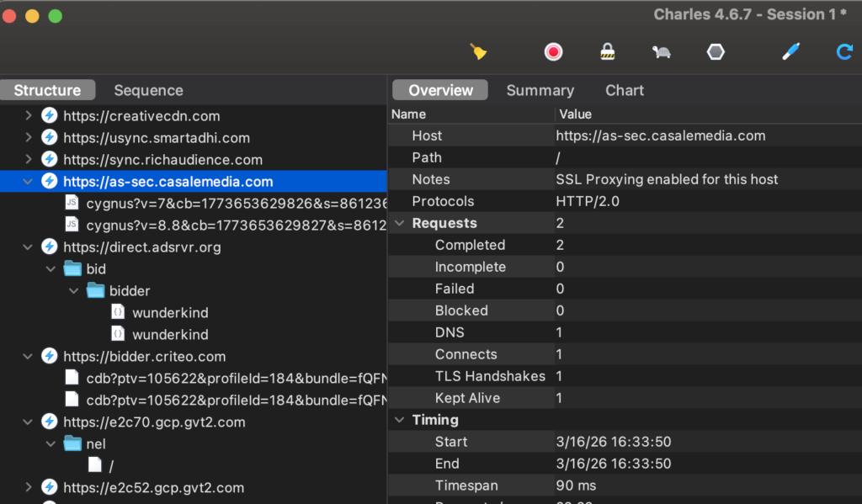The width and height of the screenshot is (862, 504).
Task: Select the first wunderkind JSON request
Action: coord(170,313)
